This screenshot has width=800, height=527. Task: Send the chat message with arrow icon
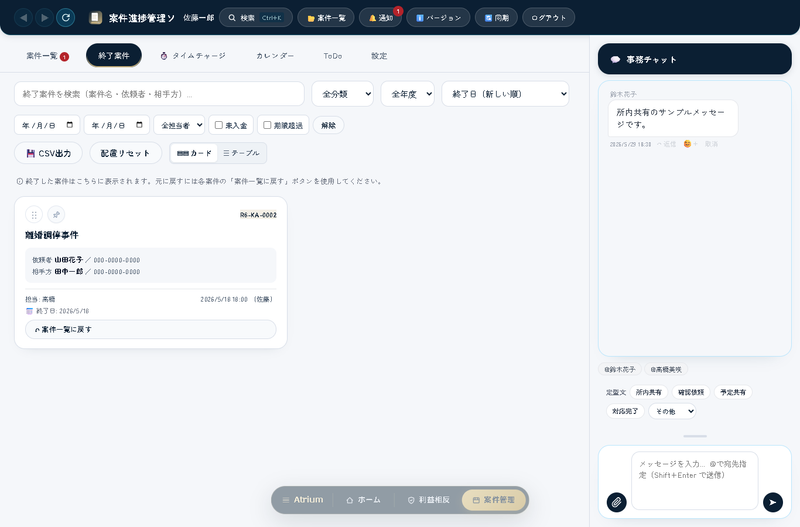coord(773,502)
